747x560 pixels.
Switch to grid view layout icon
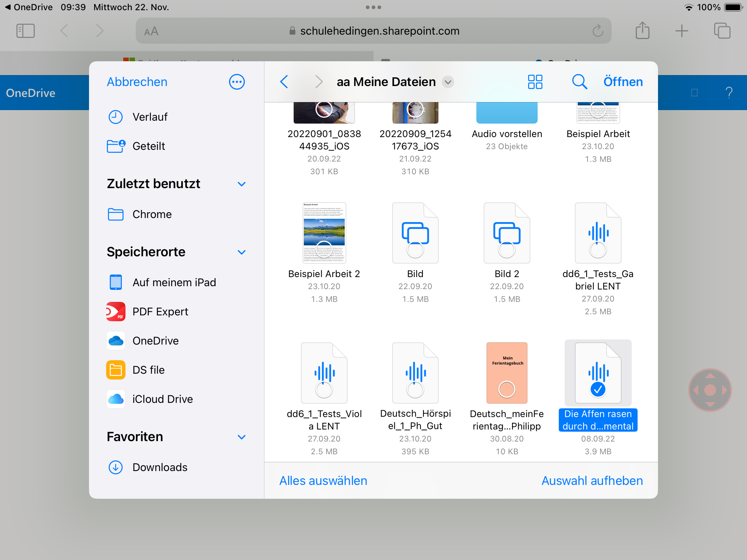click(x=535, y=82)
